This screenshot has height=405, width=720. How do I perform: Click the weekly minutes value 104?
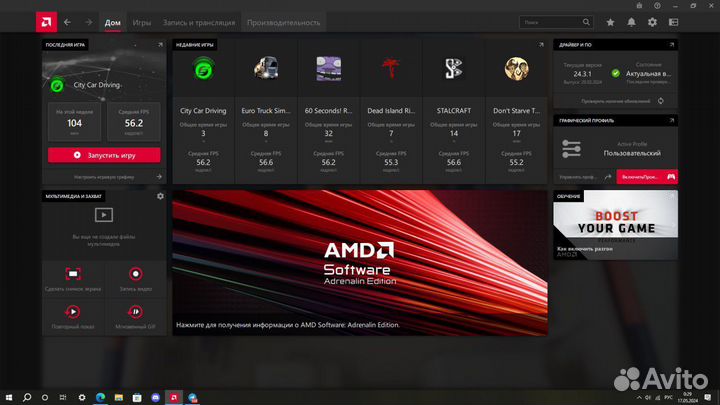tap(74, 123)
